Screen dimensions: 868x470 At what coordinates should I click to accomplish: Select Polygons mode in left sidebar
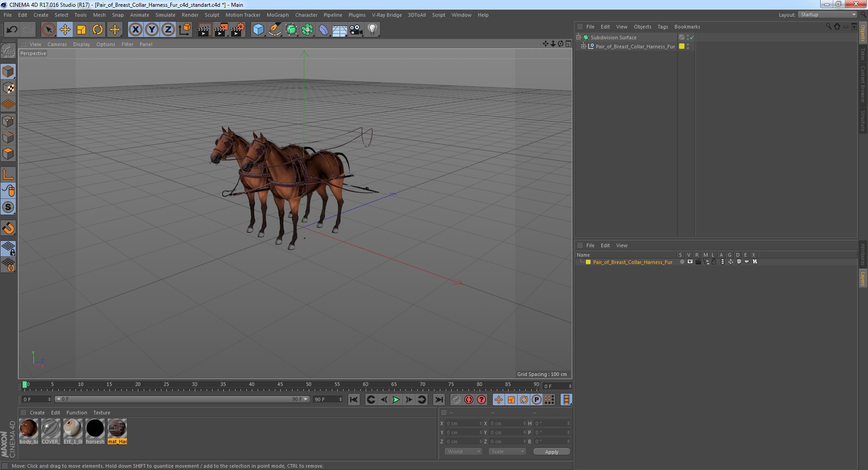8,154
